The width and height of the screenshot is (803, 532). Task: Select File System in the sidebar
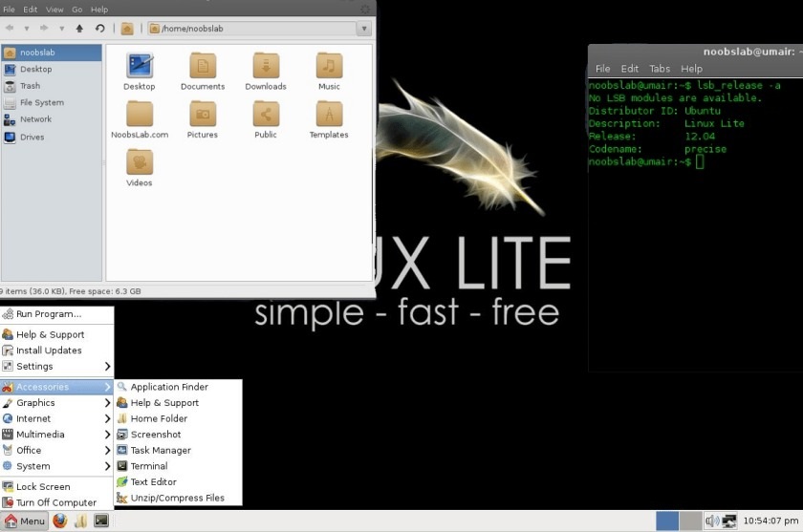52,102
